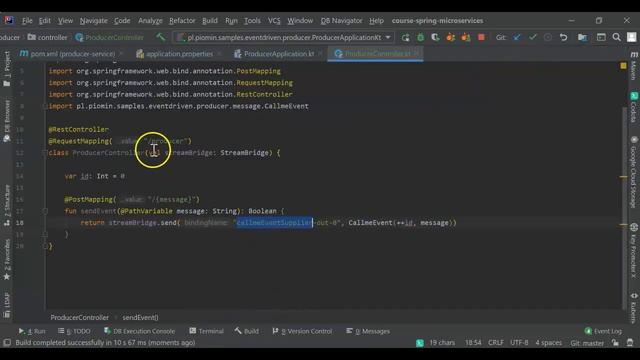This screenshot has width=640, height=360.
Task: Open the Structure sidebar panel
Action: tap(7, 205)
